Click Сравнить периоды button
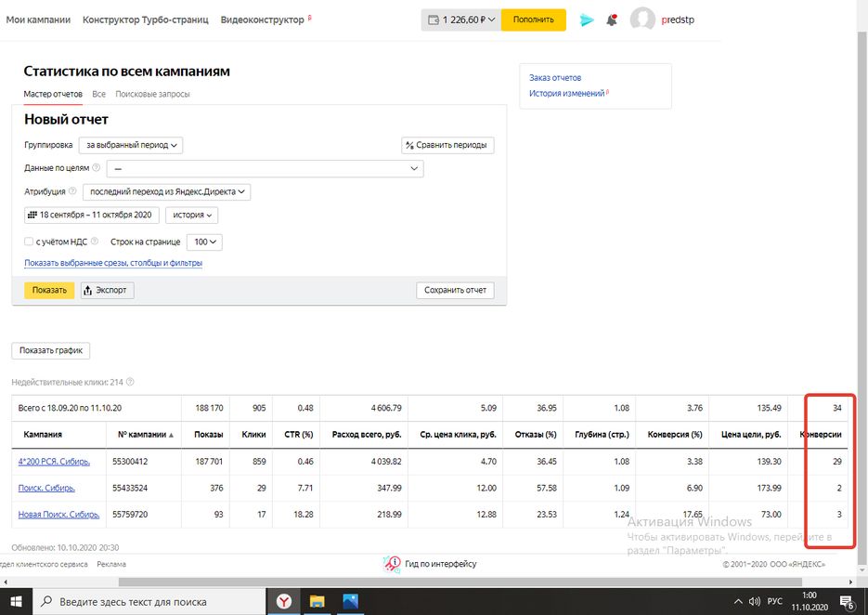The height and width of the screenshot is (615, 868). [x=447, y=145]
